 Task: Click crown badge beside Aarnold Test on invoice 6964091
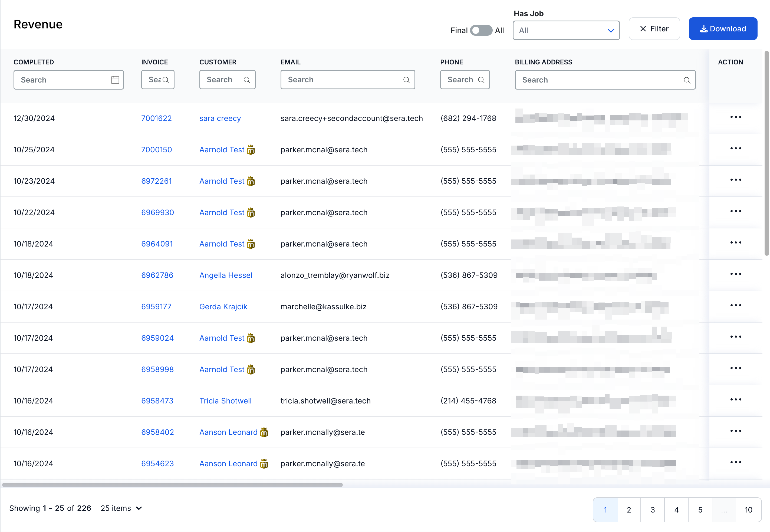click(x=251, y=244)
